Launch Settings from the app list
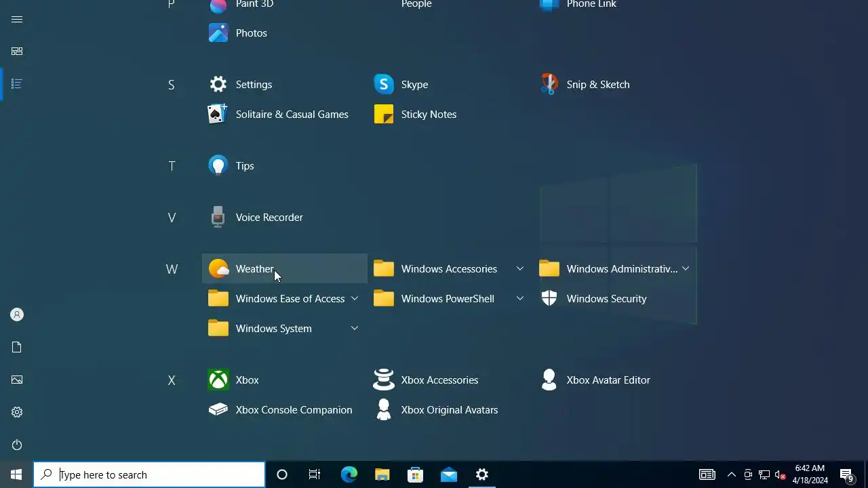This screenshot has height=488, width=868. pyautogui.click(x=285, y=84)
